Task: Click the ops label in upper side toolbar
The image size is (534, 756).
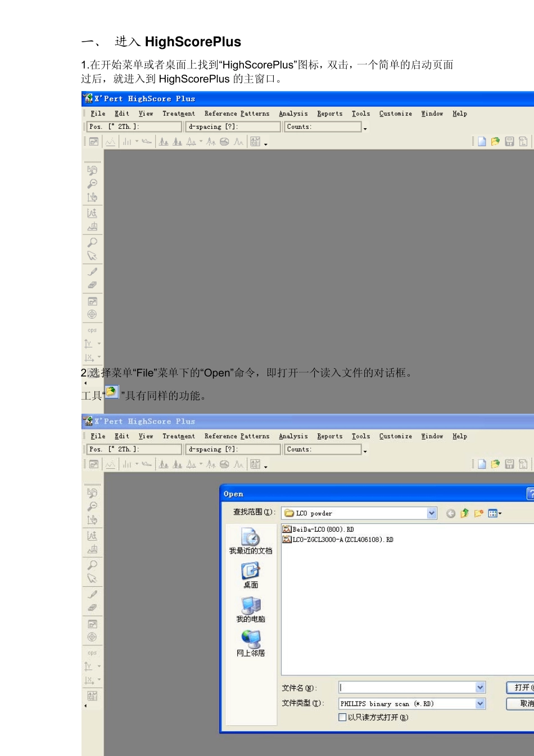Action: click(92, 331)
